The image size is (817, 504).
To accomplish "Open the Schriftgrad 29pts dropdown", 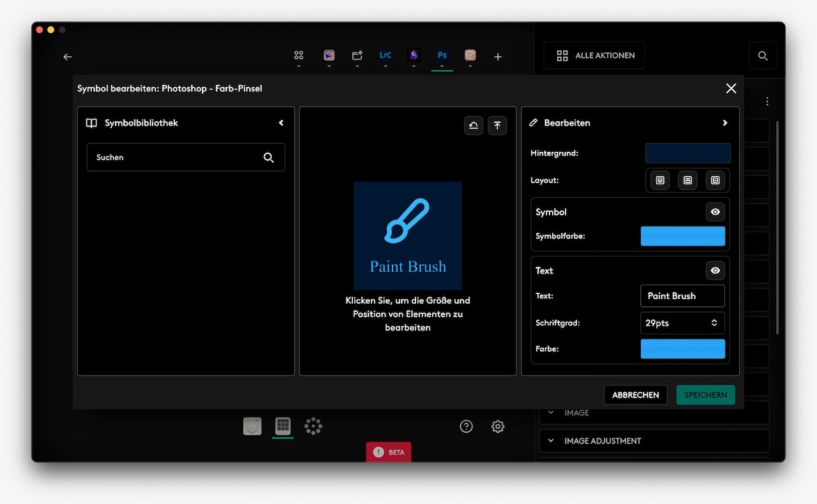I will coord(682,323).
